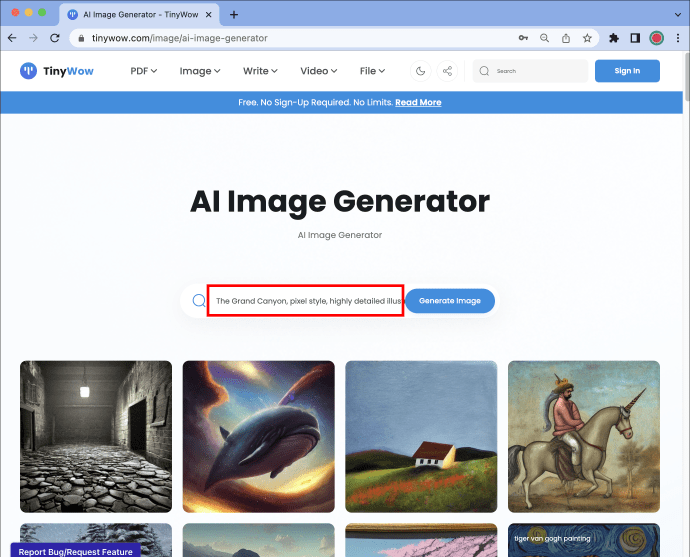Image resolution: width=690 pixels, height=557 pixels.
Task: Toggle browser side panel icon
Action: pyautogui.click(x=635, y=38)
